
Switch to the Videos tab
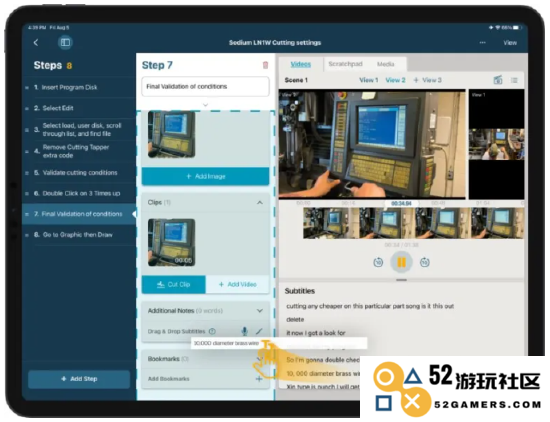[301, 64]
